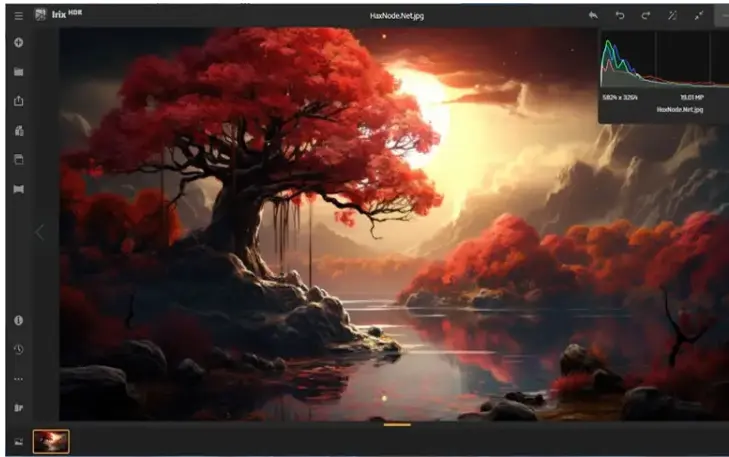Redo the last edit
The width and height of the screenshot is (729, 457).
(x=645, y=16)
